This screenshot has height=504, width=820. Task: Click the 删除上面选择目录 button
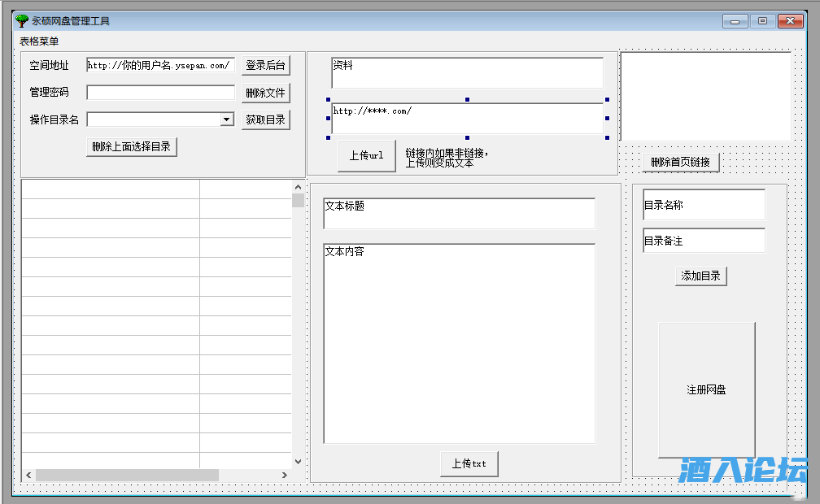[131, 146]
